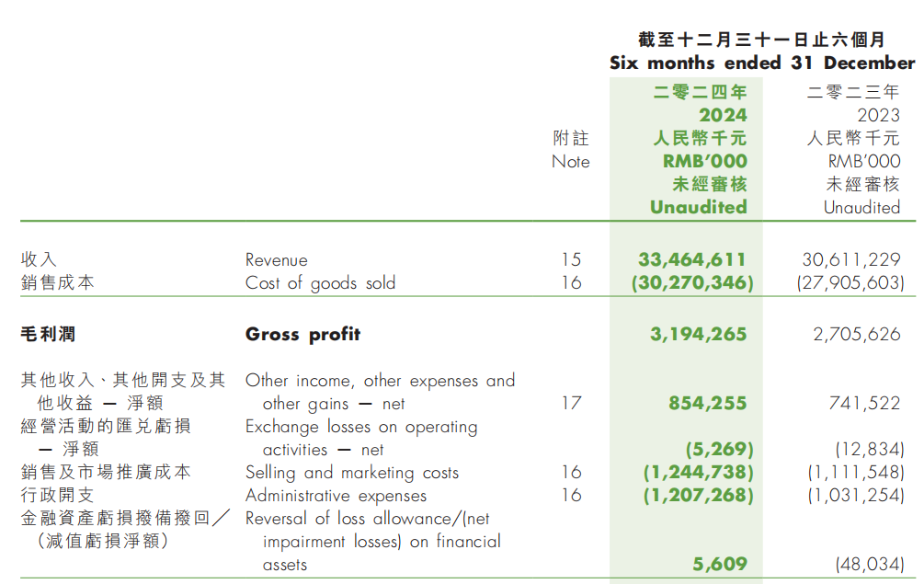Click the Cost of goods sold label
The width and height of the screenshot is (924, 584).
(320, 283)
